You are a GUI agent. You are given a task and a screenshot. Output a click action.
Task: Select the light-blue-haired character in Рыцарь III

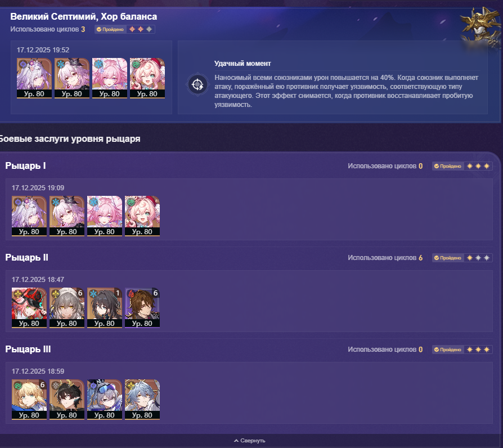[142, 400]
